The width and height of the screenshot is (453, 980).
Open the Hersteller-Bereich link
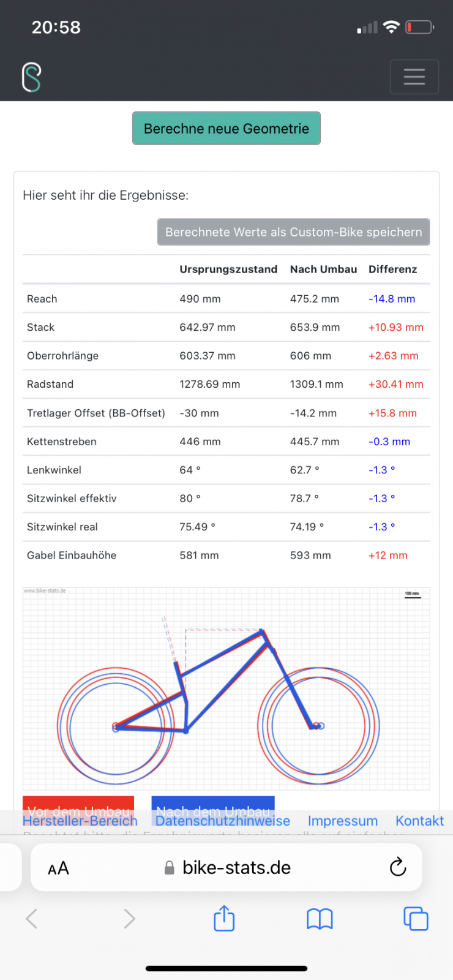pos(80,821)
